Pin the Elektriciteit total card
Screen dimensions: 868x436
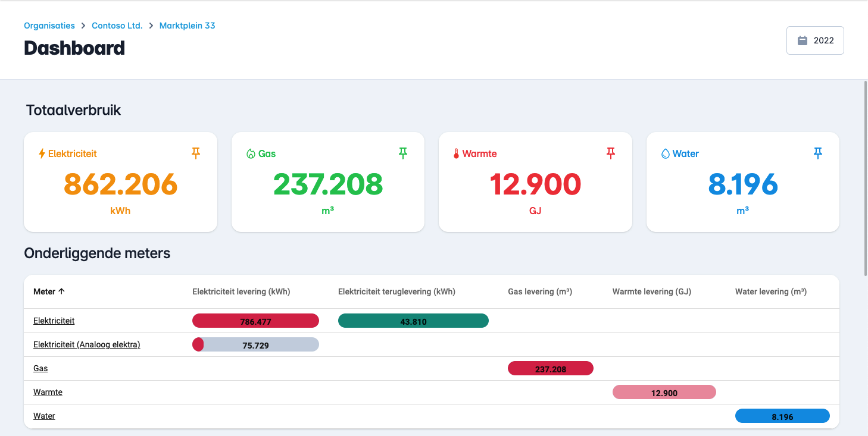196,153
